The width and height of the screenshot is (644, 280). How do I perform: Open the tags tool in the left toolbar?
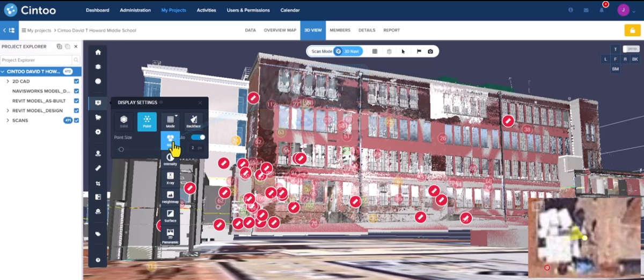point(98,234)
